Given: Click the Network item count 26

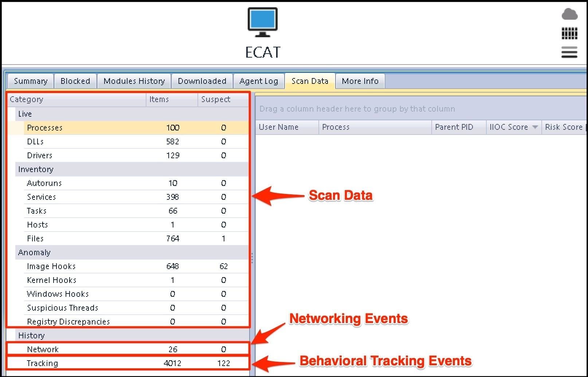Looking at the screenshot, I should pyautogui.click(x=173, y=349).
